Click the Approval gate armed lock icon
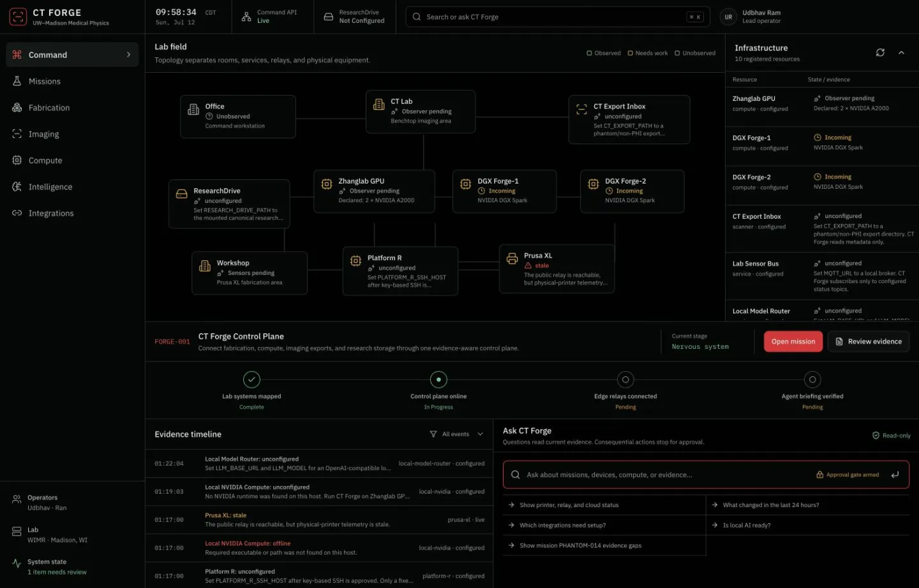This screenshot has width=919, height=588. click(x=819, y=474)
